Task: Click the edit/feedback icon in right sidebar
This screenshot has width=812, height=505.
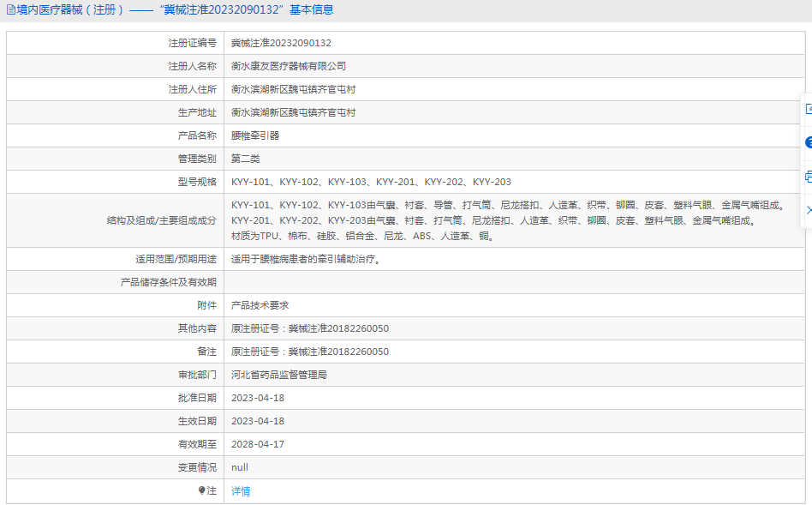Action: [809, 110]
